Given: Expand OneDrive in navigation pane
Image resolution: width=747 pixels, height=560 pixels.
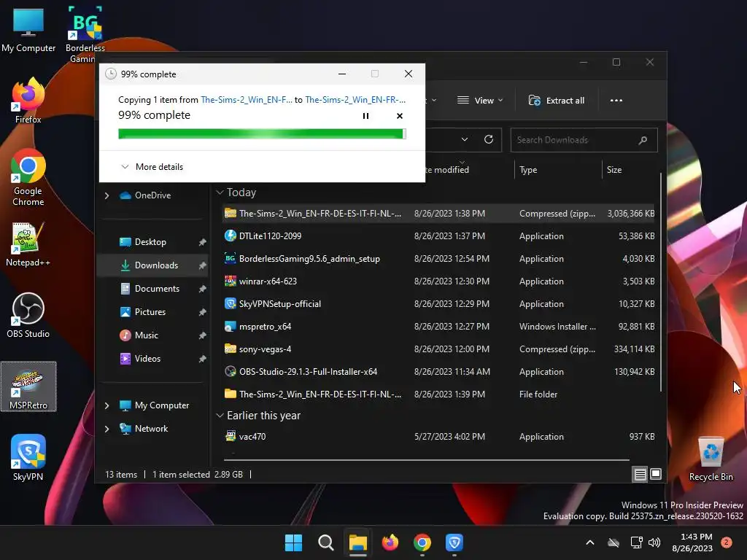Looking at the screenshot, I should click(x=107, y=195).
